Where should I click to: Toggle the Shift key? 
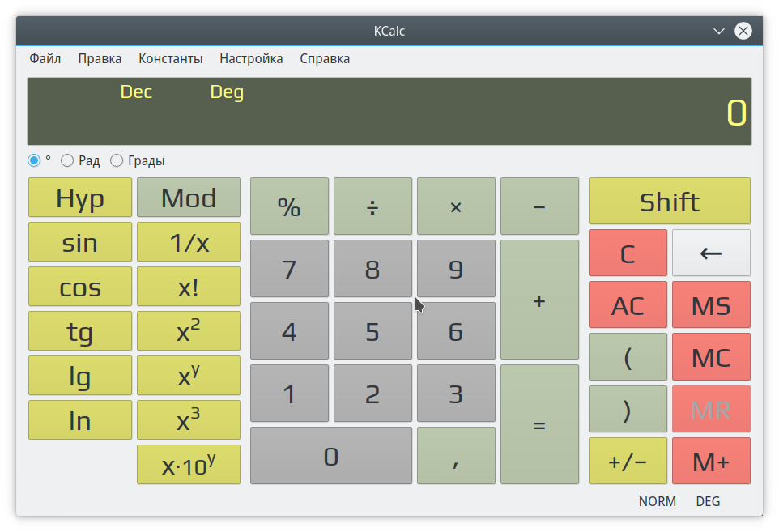click(x=669, y=202)
